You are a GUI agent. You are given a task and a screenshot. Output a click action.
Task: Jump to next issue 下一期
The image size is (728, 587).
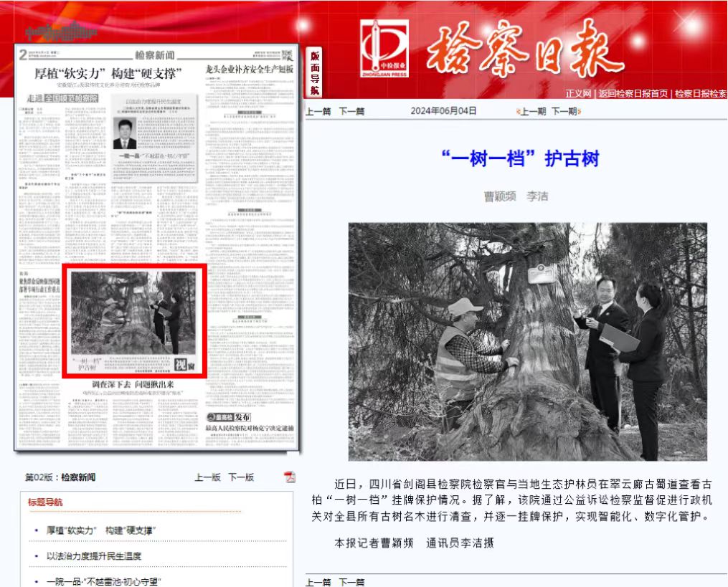point(564,111)
